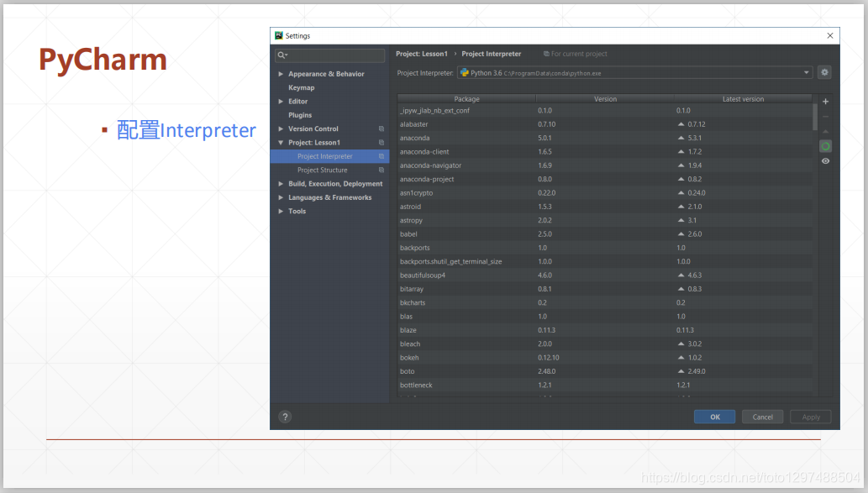The width and height of the screenshot is (868, 493).
Task: Click the project-level icon beside Project Interpreter
Action: click(381, 156)
